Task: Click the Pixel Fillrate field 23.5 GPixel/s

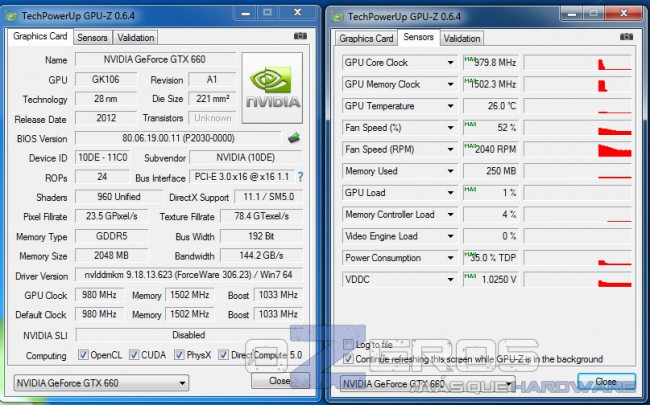Action: click(x=111, y=216)
